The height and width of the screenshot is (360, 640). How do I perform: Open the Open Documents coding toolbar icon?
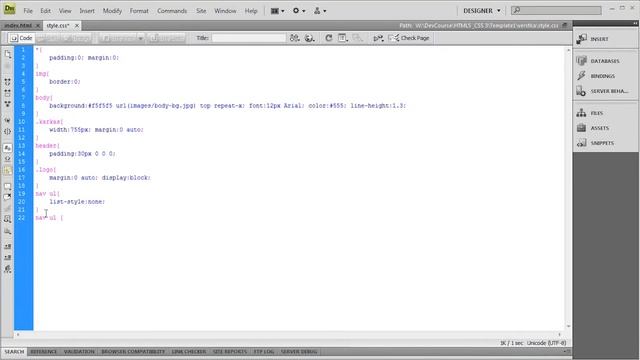(7, 54)
